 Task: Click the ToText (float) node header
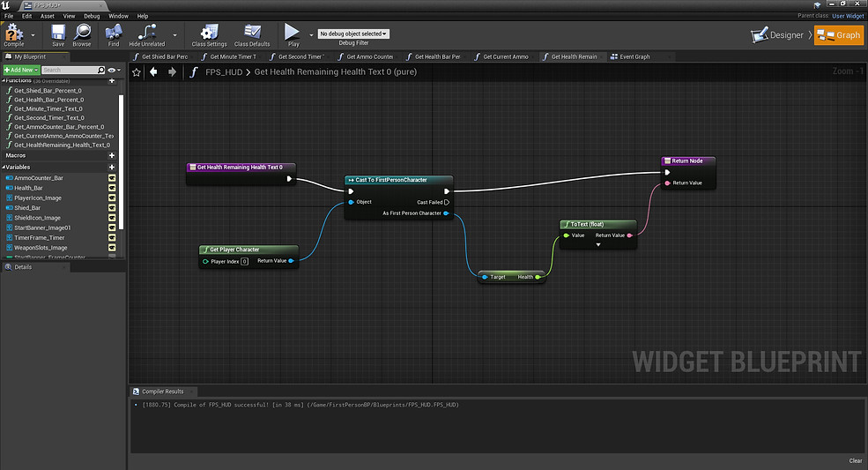click(597, 225)
